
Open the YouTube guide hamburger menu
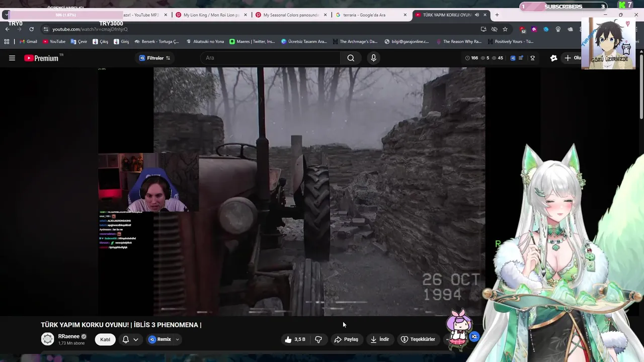[12, 58]
